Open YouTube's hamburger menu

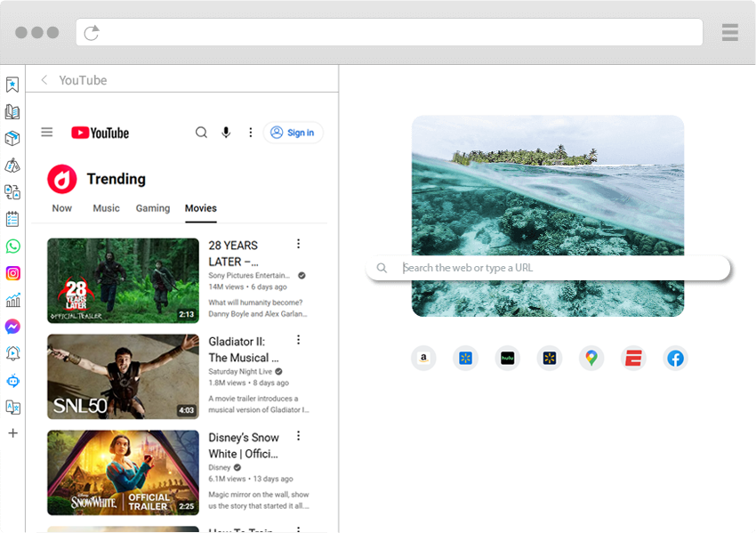point(46,132)
